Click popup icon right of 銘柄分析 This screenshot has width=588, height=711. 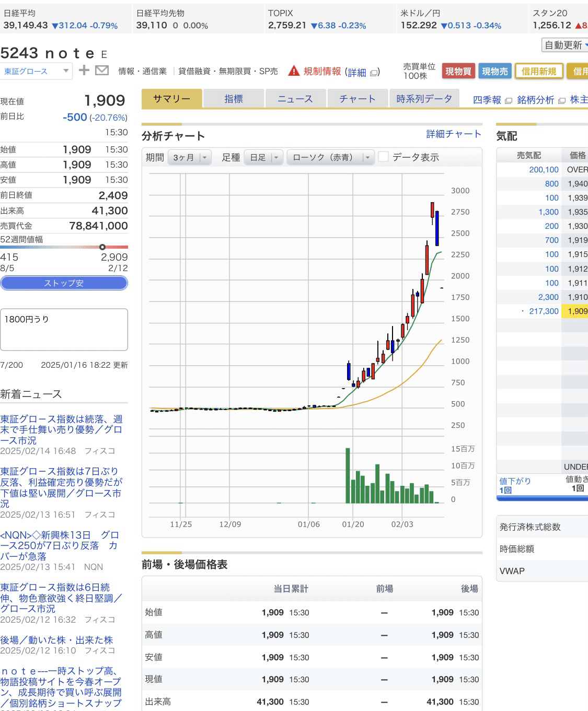click(561, 100)
